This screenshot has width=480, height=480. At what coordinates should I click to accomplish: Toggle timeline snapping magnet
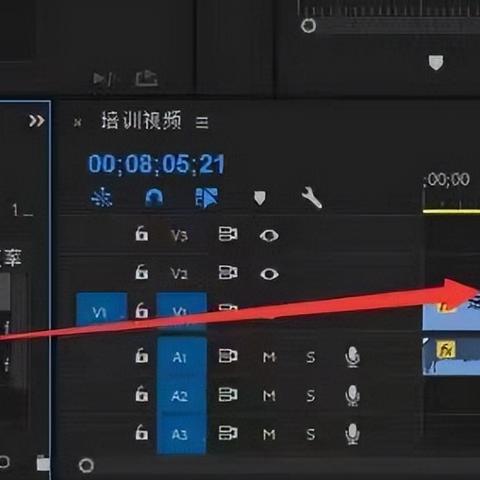point(154,197)
